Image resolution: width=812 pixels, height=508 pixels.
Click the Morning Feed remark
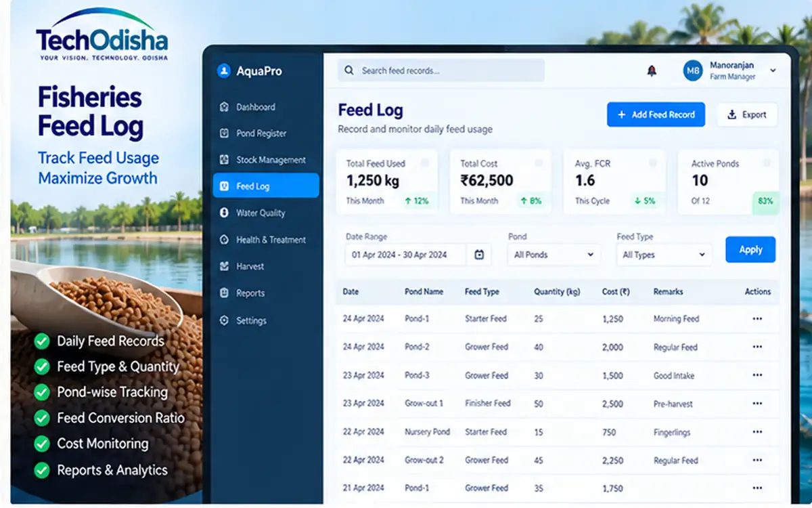pyautogui.click(x=676, y=318)
